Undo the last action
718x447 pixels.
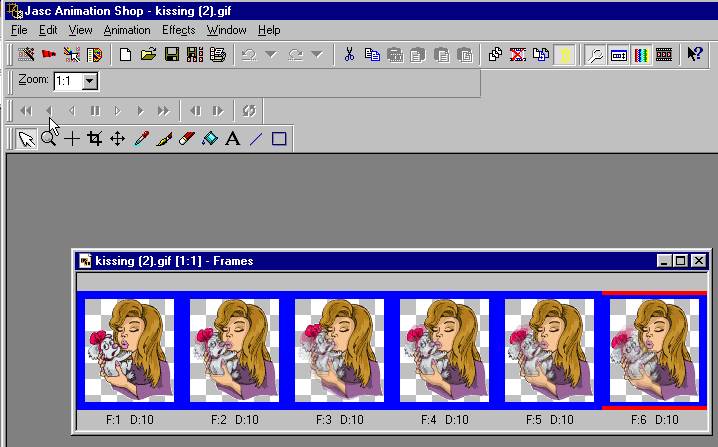point(249,55)
